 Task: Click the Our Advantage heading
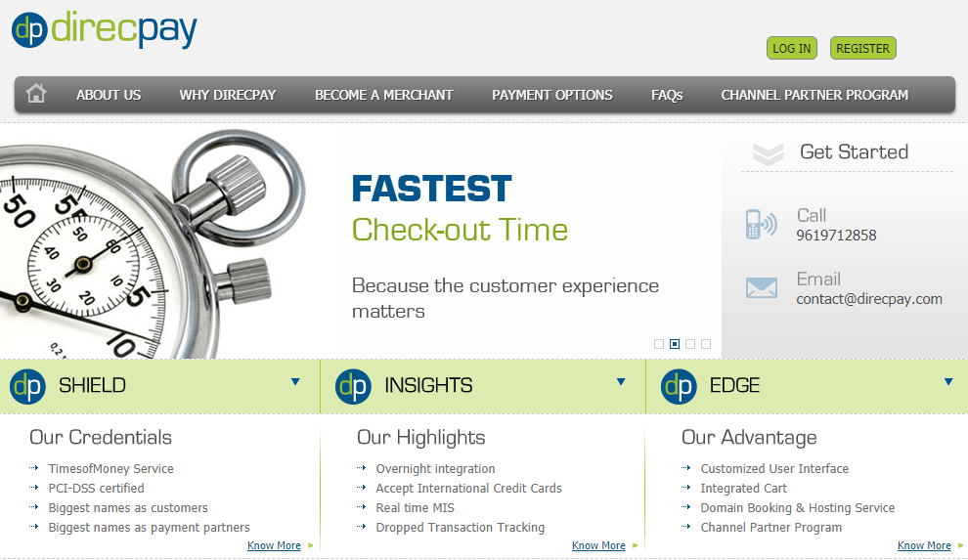749,438
